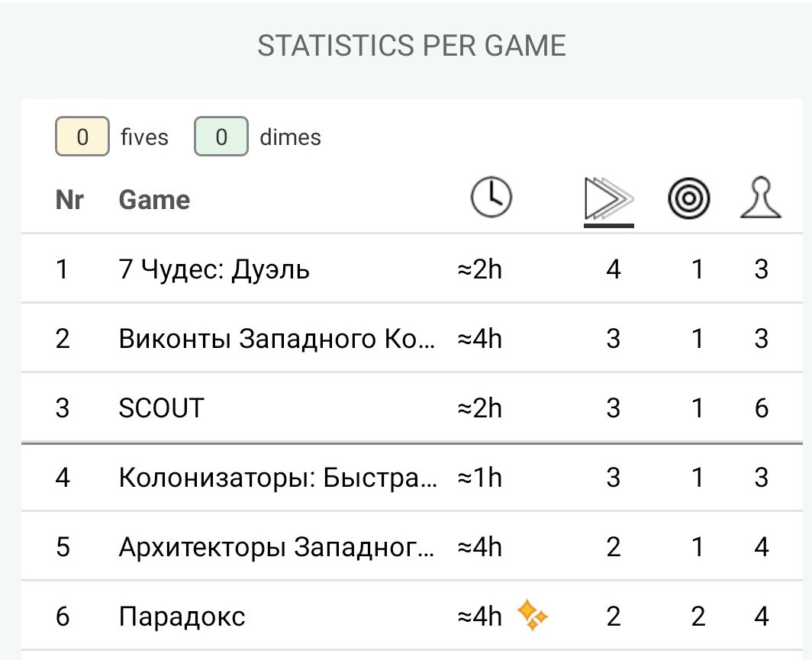The width and height of the screenshot is (812, 660).
Task: Open the 7 Чудес: Дуэль game row
Action: 214,269
